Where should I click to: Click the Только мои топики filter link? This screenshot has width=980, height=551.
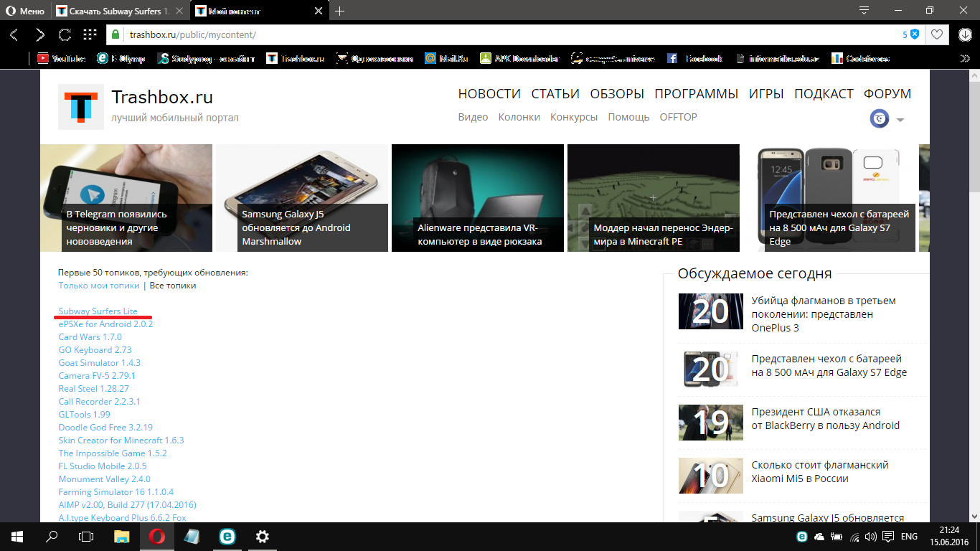99,286
